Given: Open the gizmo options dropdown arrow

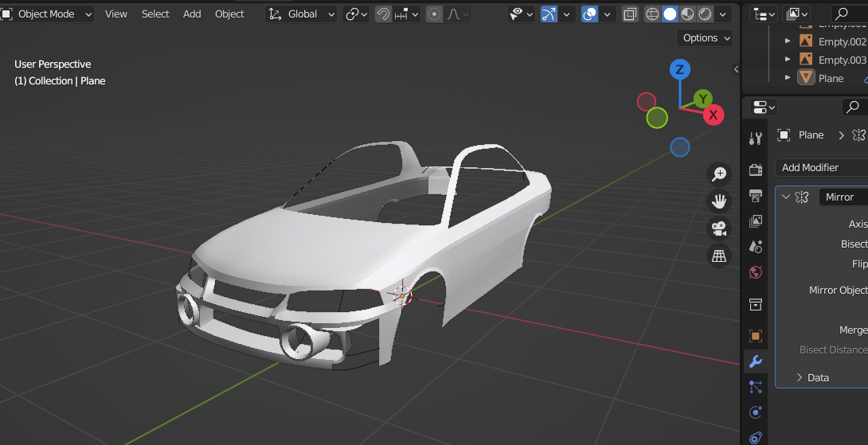Looking at the screenshot, I should click(566, 14).
